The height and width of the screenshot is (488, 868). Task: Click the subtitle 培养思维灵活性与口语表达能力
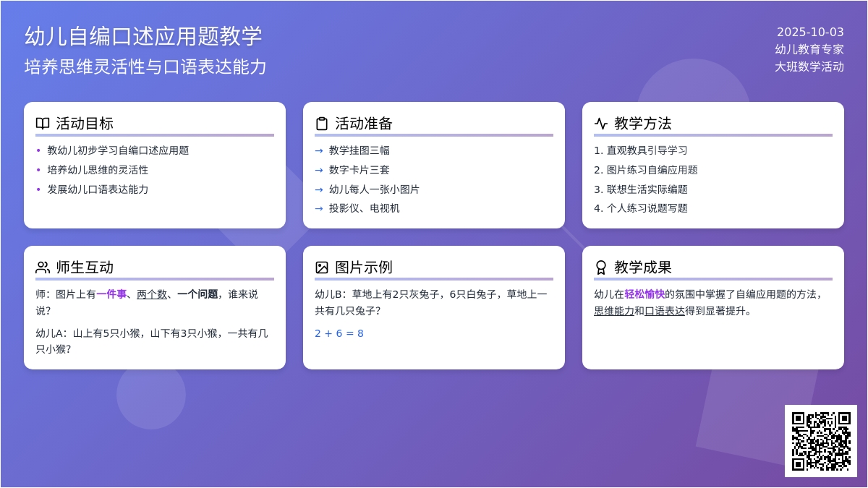[145, 67]
